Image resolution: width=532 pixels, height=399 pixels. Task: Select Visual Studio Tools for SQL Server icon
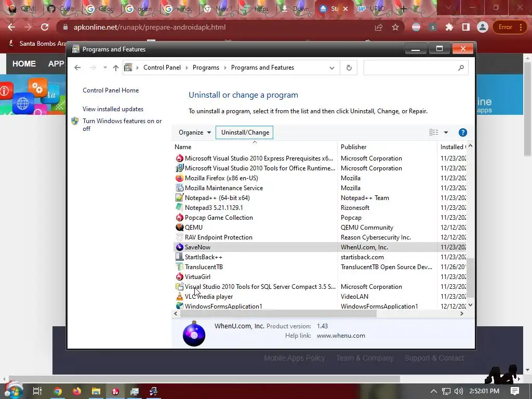pyautogui.click(x=179, y=286)
